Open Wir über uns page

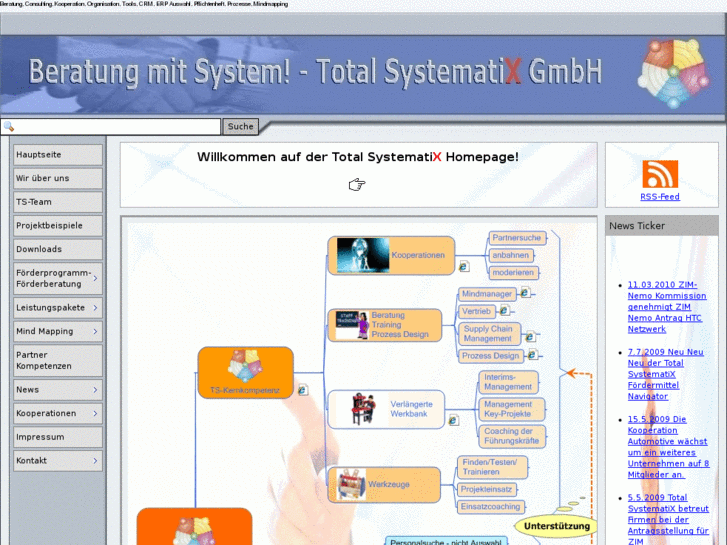coord(58,178)
